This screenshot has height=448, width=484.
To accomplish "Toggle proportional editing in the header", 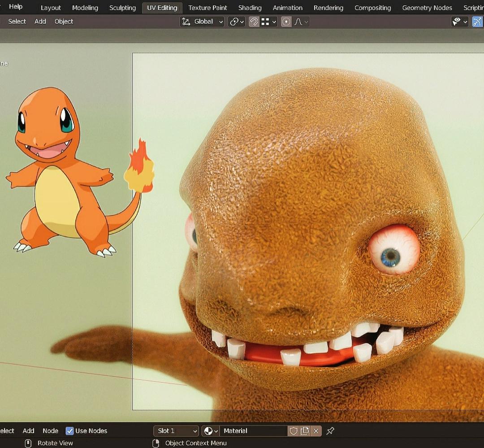I will [x=286, y=22].
